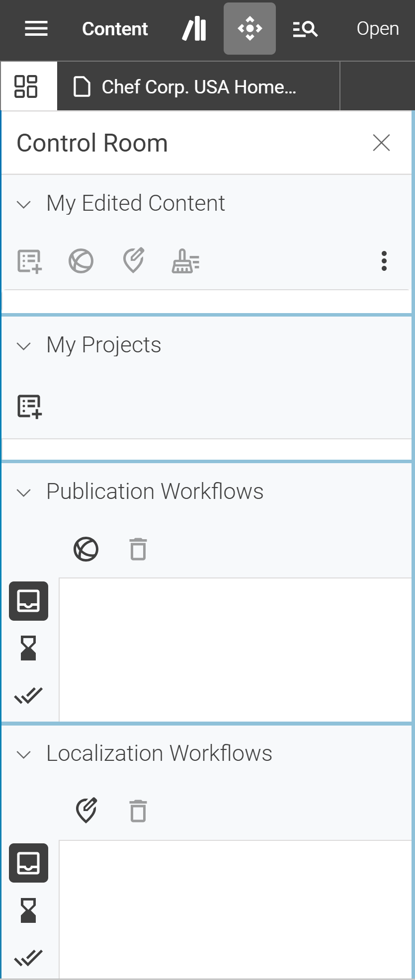Viewport: 415px width, 980px height.
Task: Start a publication workflow with the globe icon
Action: [x=86, y=549]
